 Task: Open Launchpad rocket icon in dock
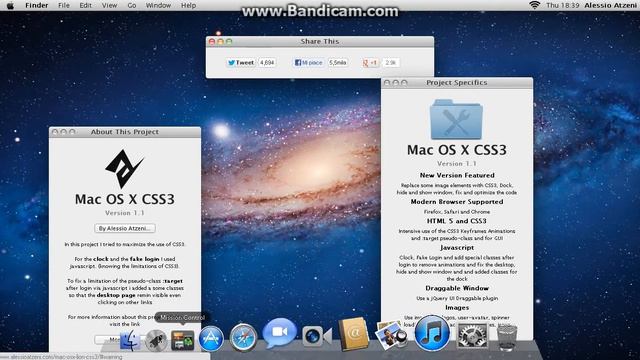point(156,340)
